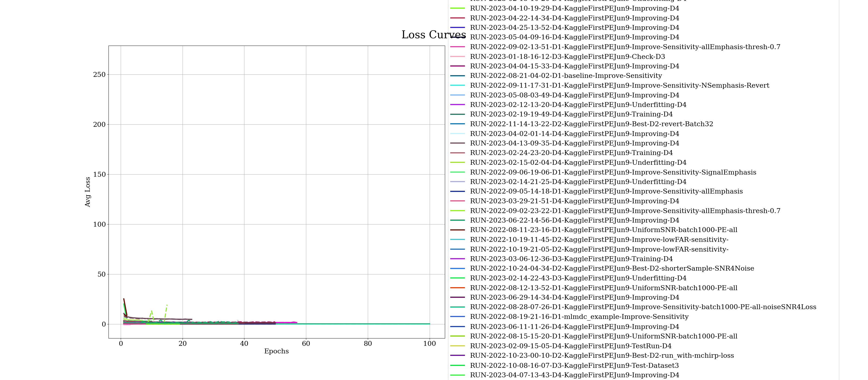
Task: Click green color line beside Test-Dataset3 legend entry
Action: click(x=458, y=365)
